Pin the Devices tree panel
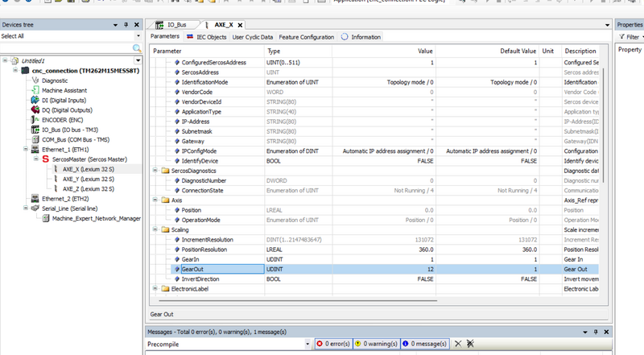The height and width of the screenshot is (355, 644). pyautogui.click(x=126, y=25)
